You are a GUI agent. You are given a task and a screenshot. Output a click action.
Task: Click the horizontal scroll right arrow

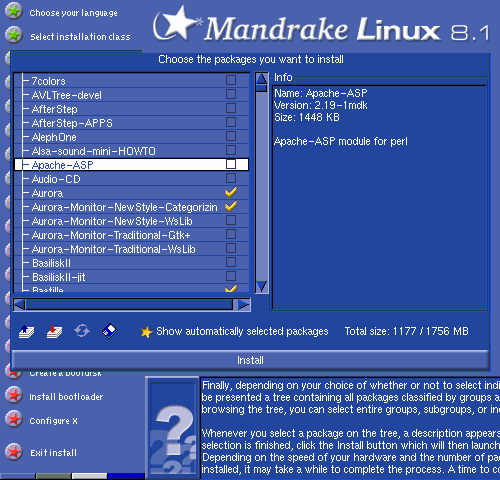pos(242,305)
